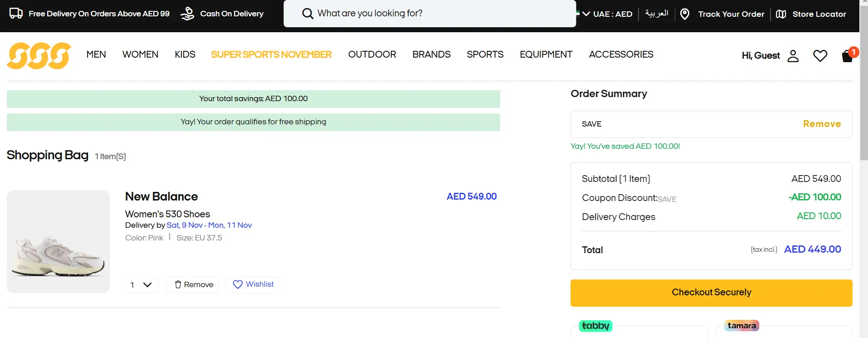Screen dimensions: 868x338
Task: Open the Store Locator link
Action: [x=819, y=14]
